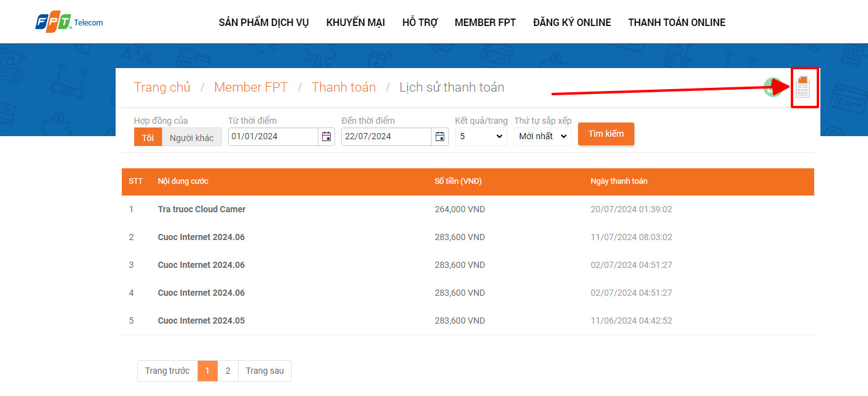Image resolution: width=868 pixels, height=396 pixels.
Task: Click payment date '11/07/2024 08:03:02'
Action: coord(631,237)
